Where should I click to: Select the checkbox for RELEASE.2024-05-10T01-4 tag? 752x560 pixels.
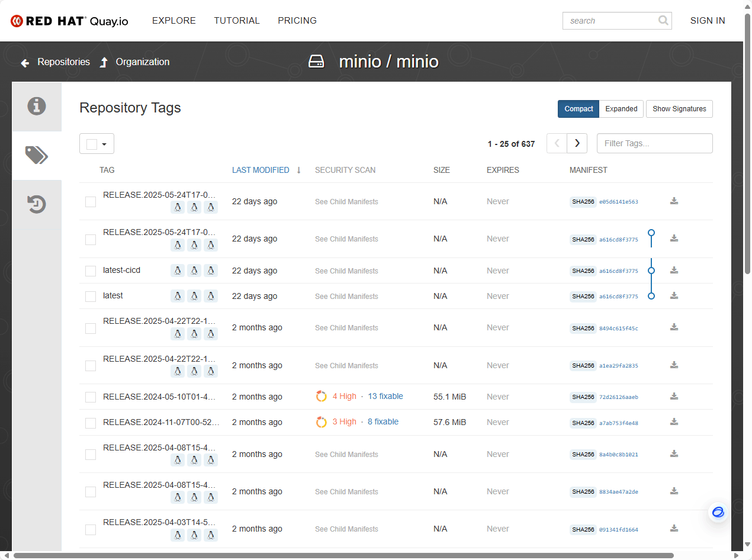point(91,397)
